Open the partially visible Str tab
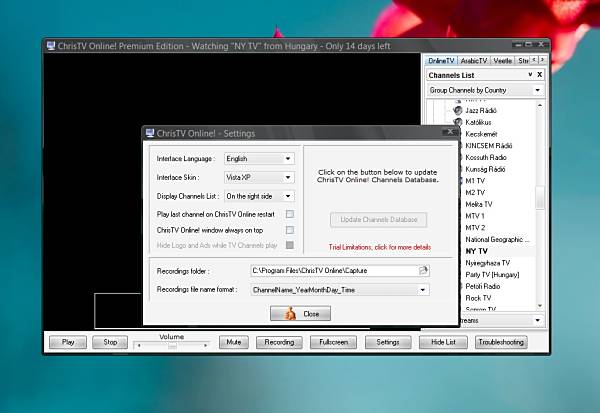 (x=523, y=60)
